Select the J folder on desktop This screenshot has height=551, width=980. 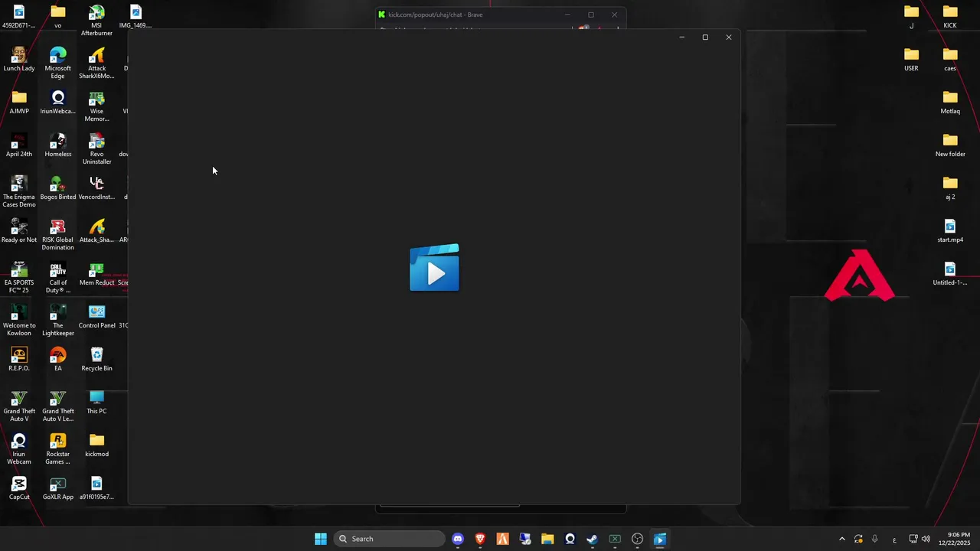[x=911, y=17]
